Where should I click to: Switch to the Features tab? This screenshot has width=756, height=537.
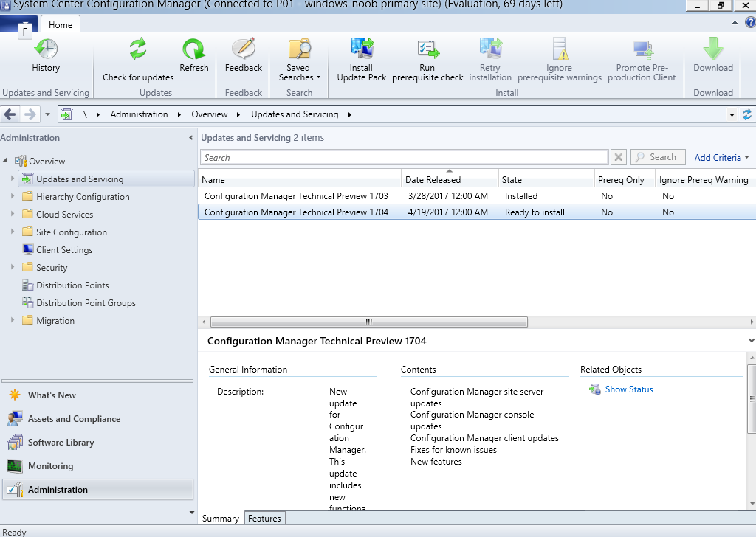tap(265, 519)
